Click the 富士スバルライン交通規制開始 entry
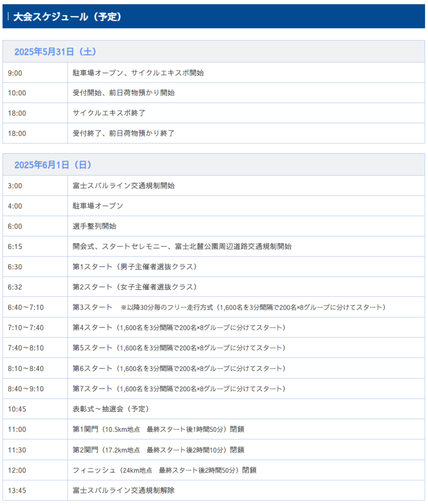Screen dimensions: 428x504 point(123,186)
